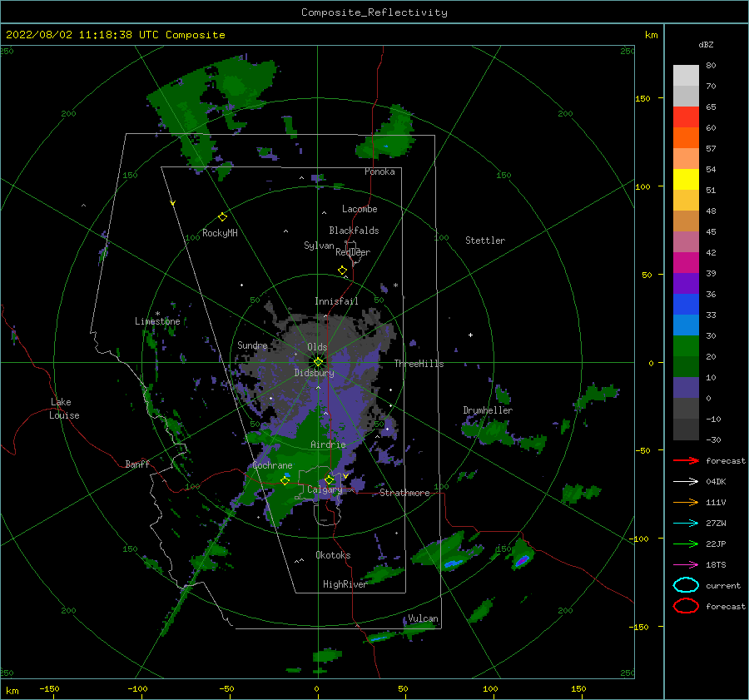
Task: Click the Stettler label
Action: coord(485,241)
